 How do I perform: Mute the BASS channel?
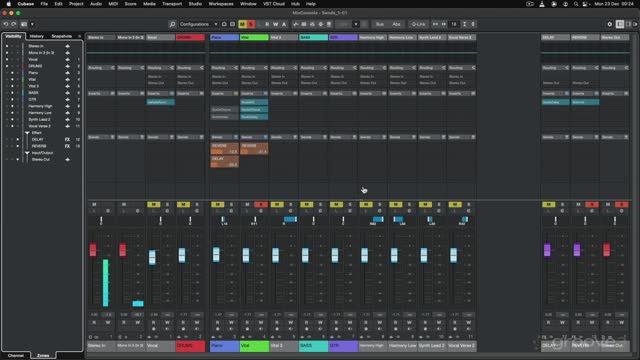click(x=307, y=204)
